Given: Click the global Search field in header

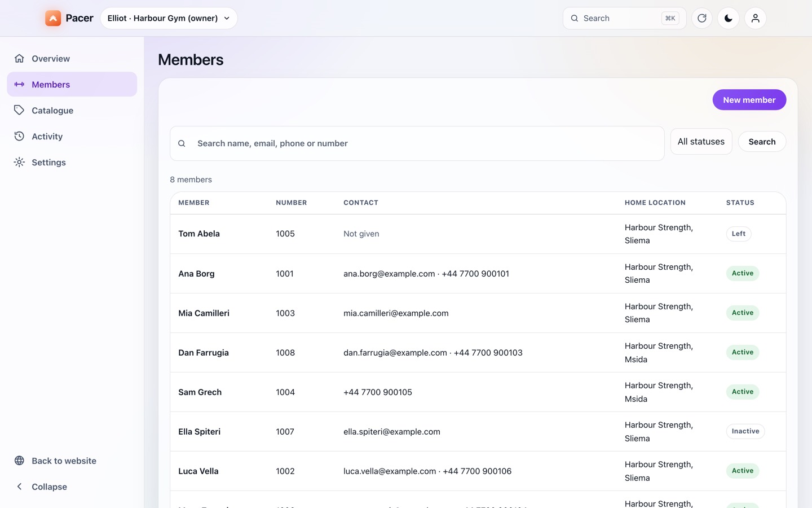Looking at the screenshot, I should click(624, 18).
